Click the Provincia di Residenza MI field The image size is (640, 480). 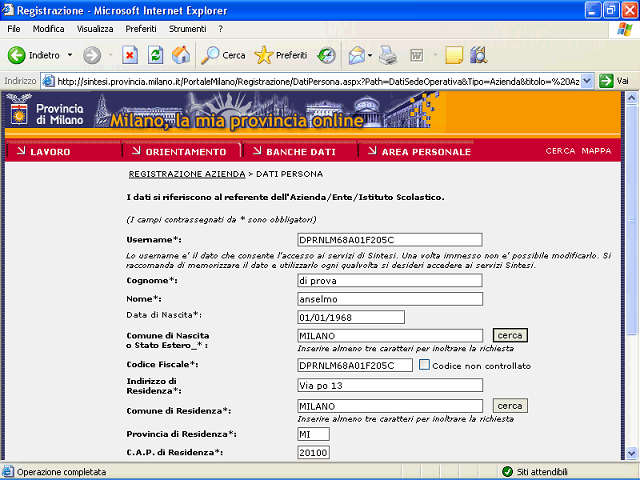(x=313, y=434)
